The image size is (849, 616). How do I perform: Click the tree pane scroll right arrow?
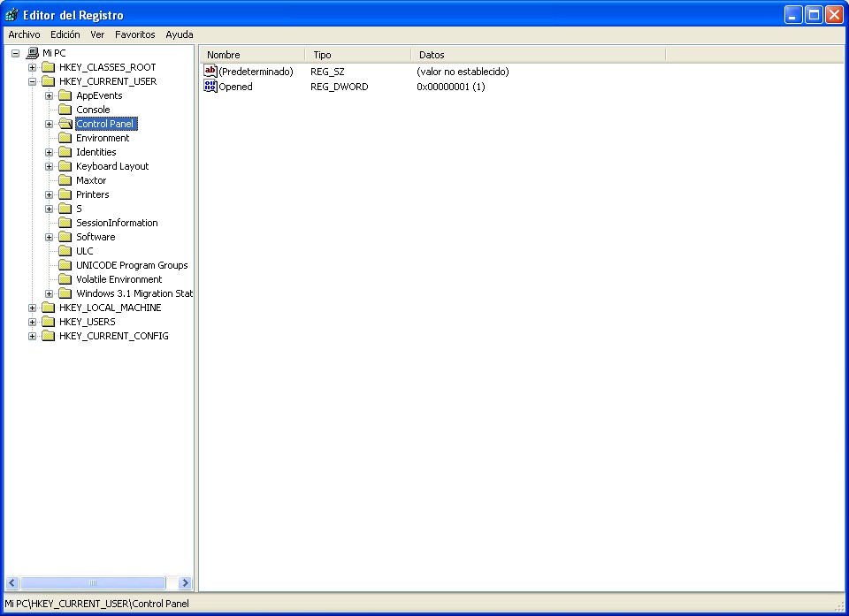pos(185,583)
